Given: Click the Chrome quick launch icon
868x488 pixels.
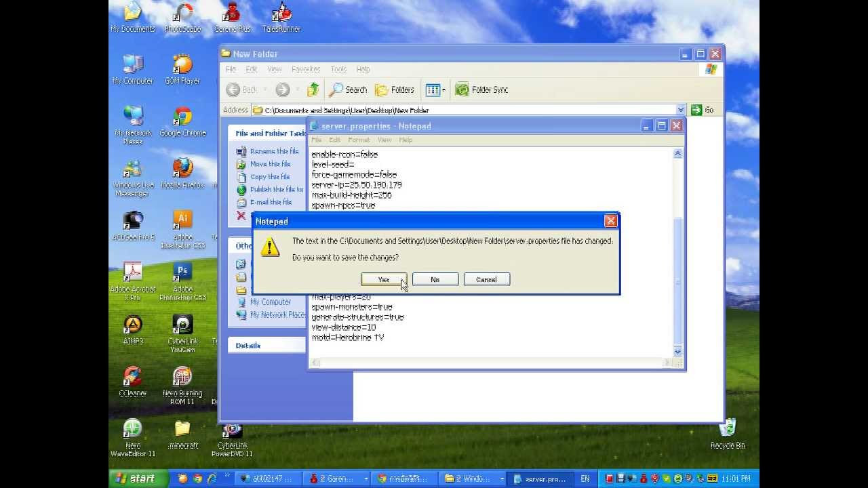Looking at the screenshot, I should click(197, 479).
